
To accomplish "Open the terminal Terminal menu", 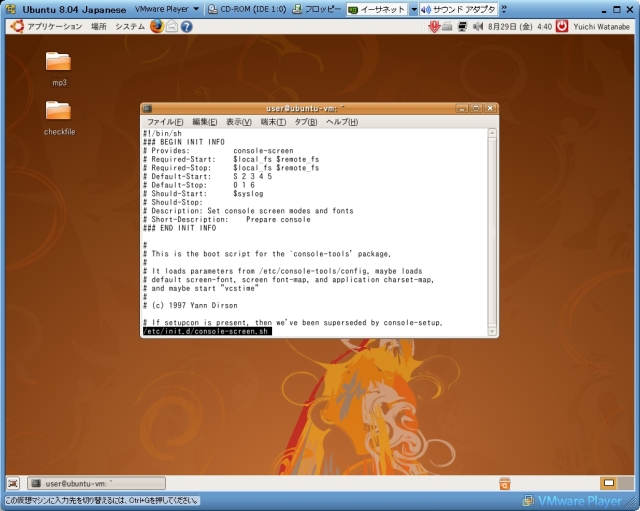I will click(x=273, y=122).
